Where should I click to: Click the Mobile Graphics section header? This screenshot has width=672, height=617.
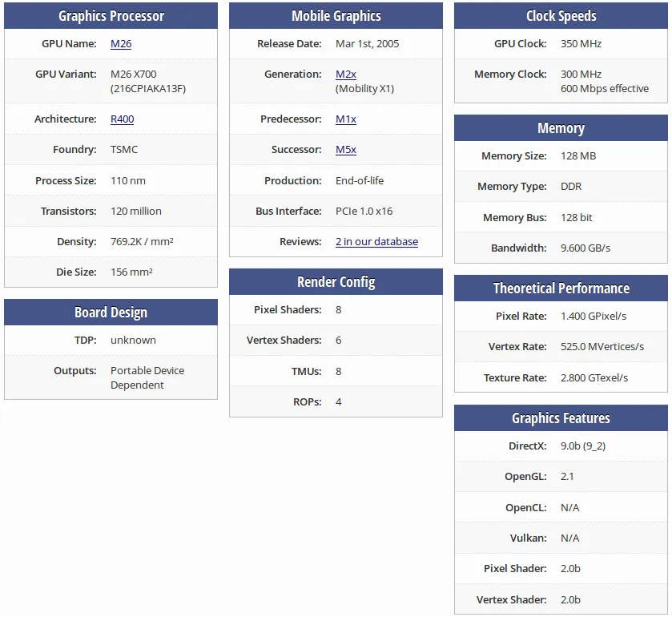(x=336, y=16)
